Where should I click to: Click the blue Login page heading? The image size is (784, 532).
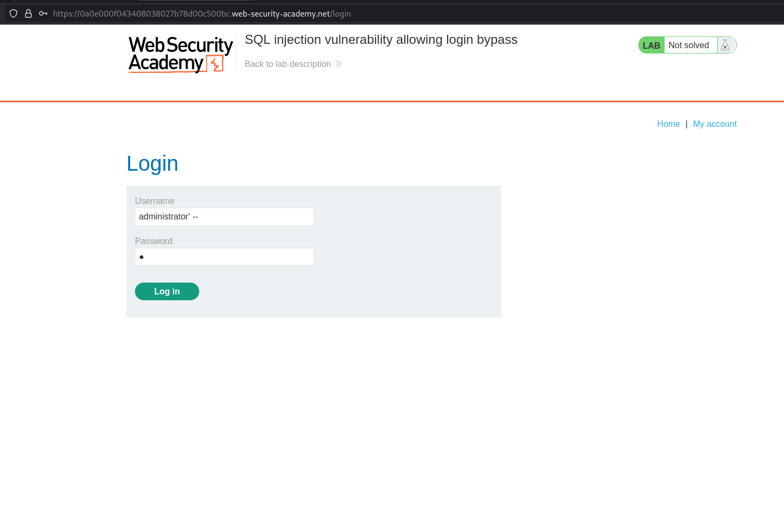pyautogui.click(x=152, y=164)
